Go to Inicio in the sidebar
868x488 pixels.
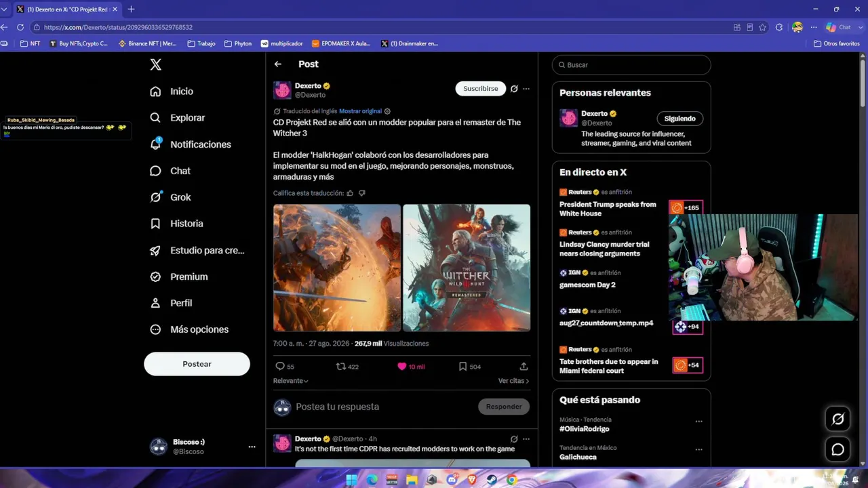tap(172, 91)
